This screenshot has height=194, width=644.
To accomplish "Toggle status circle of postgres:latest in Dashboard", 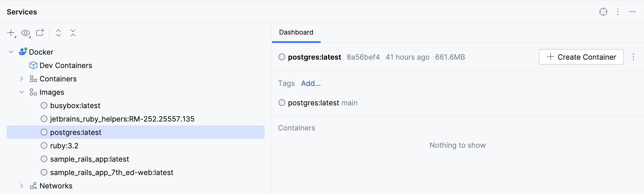I will (281, 57).
